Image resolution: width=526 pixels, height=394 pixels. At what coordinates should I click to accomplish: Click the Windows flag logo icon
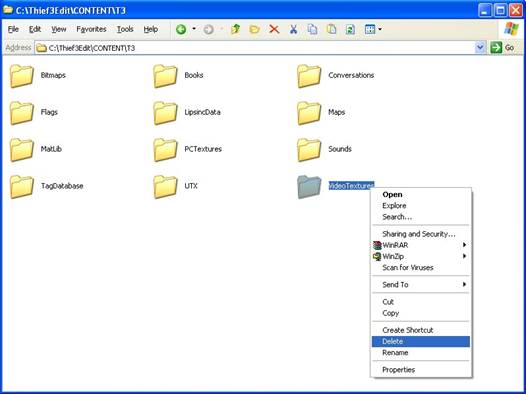pos(511,29)
